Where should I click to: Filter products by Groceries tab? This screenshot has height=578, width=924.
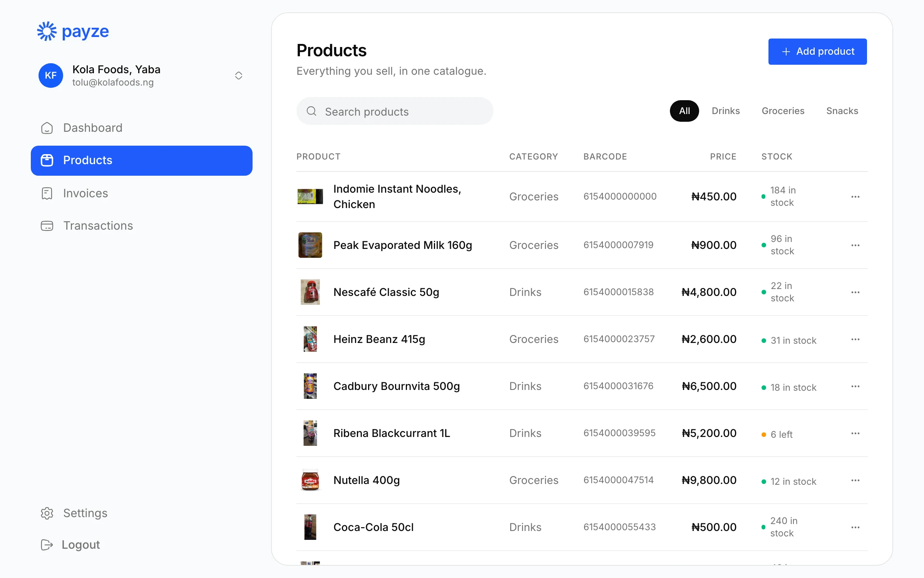click(x=783, y=111)
